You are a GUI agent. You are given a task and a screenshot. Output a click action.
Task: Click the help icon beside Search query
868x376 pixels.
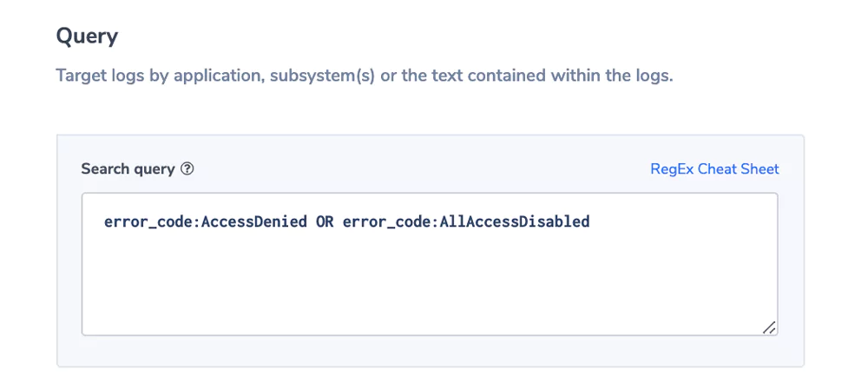[187, 168]
